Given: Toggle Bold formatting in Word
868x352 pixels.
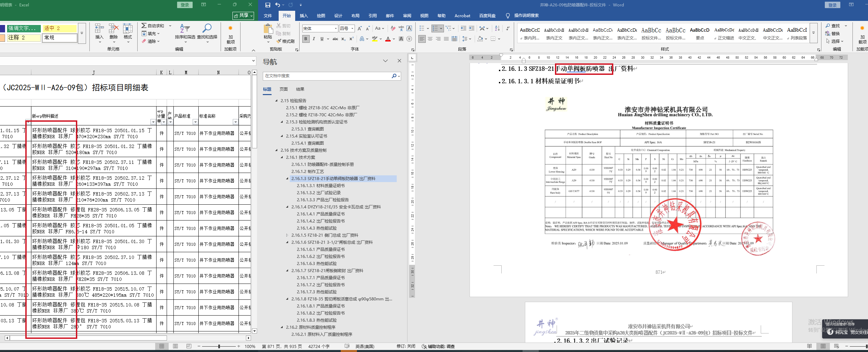Looking at the screenshot, I should (x=306, y=39).
